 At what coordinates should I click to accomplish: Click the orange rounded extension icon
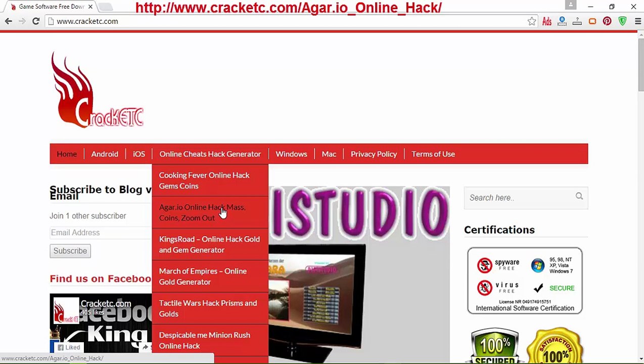pos(592,21)
